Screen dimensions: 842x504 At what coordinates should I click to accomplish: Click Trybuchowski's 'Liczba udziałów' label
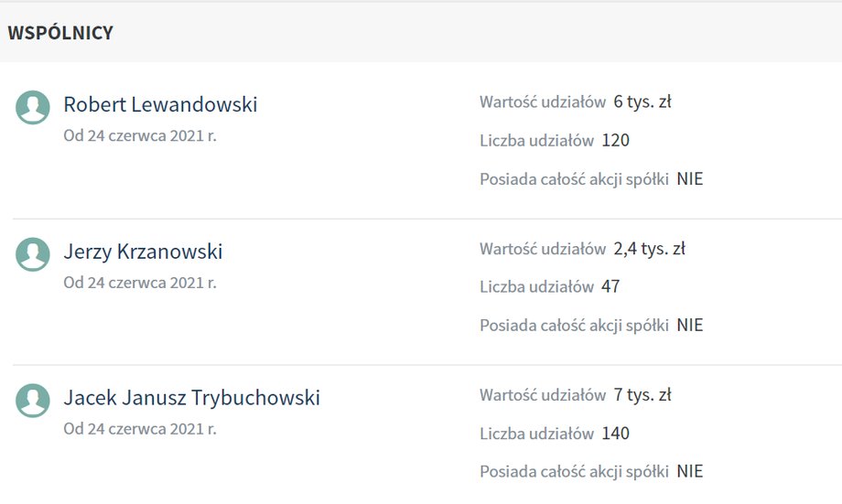click(x=536, y=434)
